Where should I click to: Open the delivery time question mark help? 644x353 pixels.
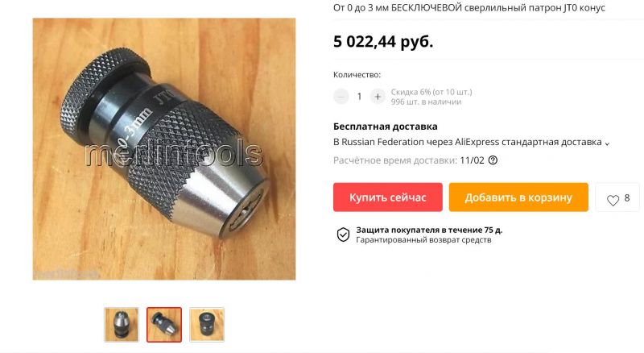493,160
